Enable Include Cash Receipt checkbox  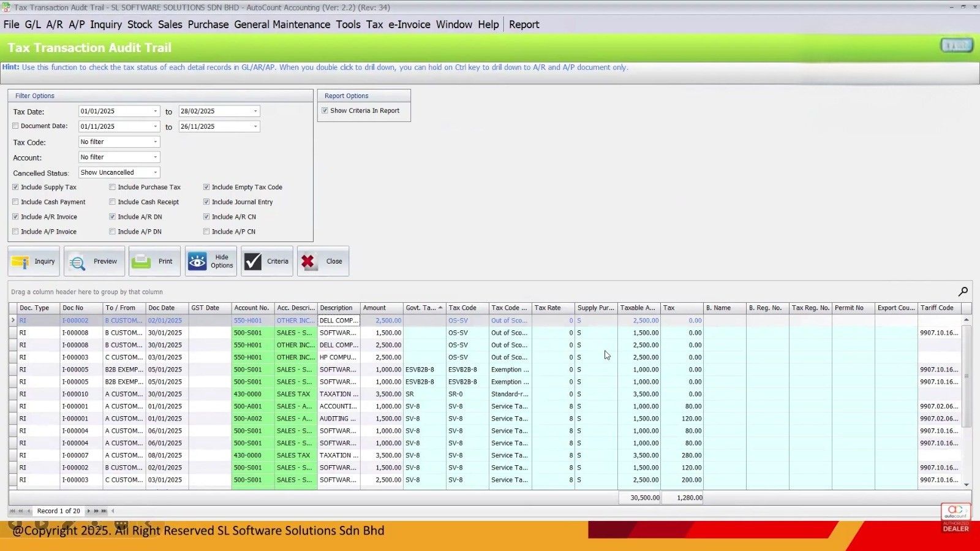pyautogui.click(x=112, y=202)
